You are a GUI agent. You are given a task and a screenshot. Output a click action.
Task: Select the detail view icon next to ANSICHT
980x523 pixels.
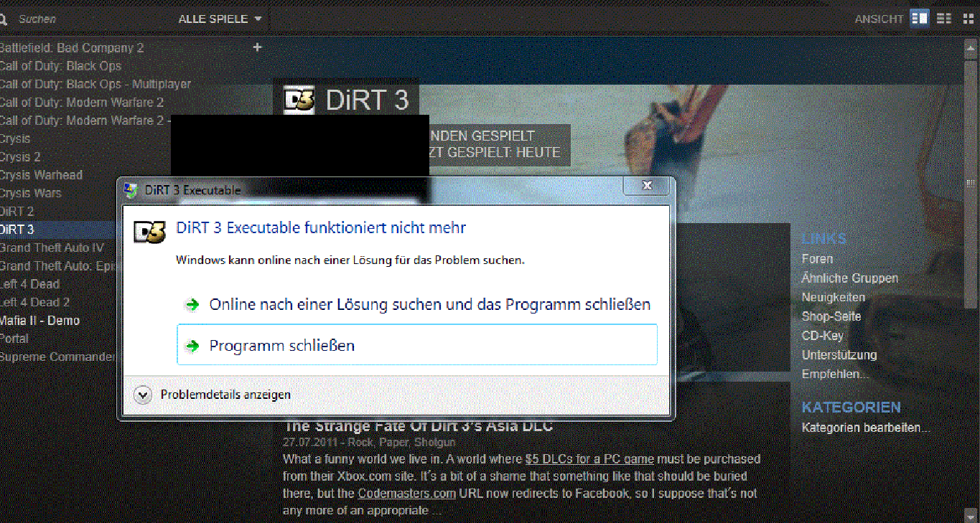919,19
